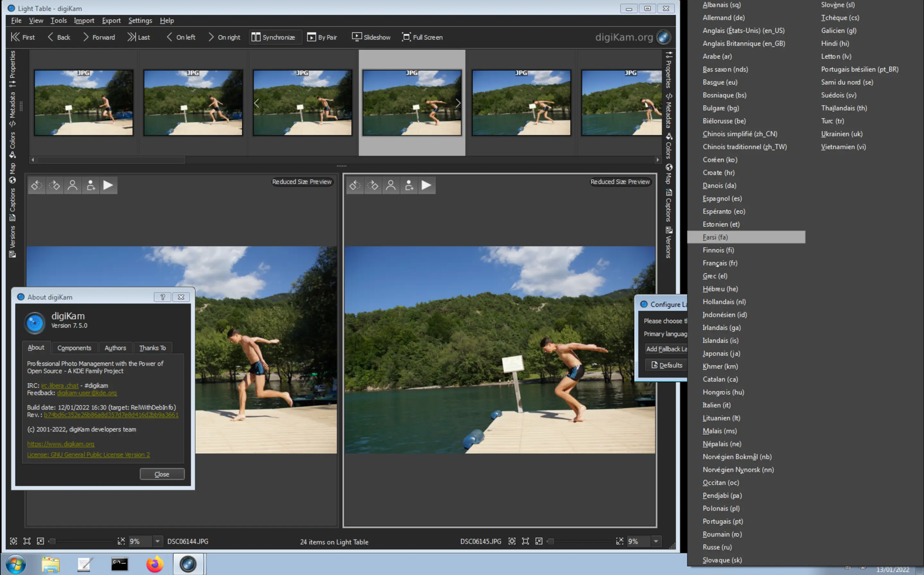This screenshot has width=924, height=575.
Task: Open the Synchronize tool on the toolbar
Action: tap(275, 37)
